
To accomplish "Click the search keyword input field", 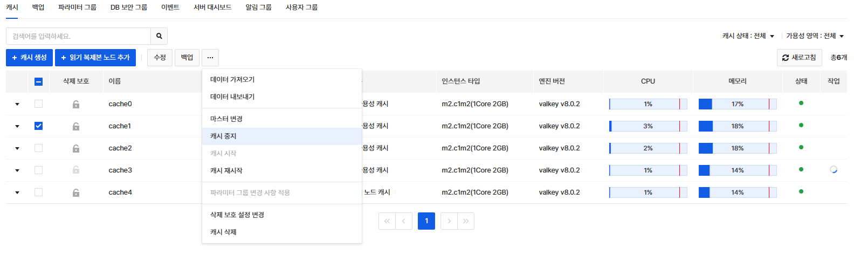I will click(79, 36).
